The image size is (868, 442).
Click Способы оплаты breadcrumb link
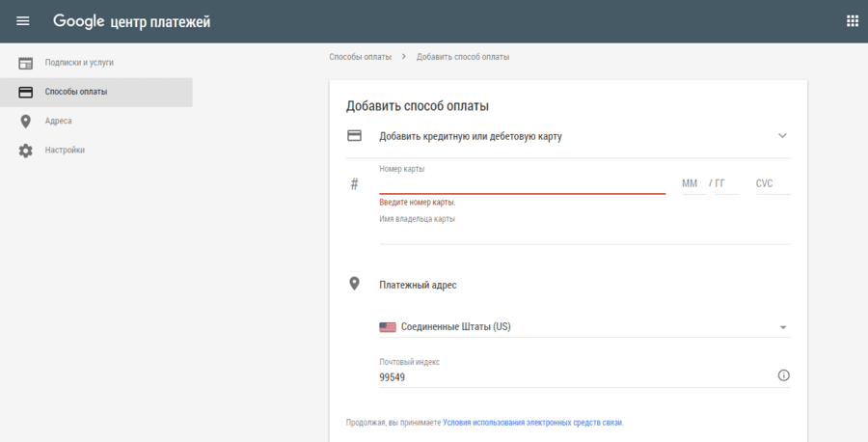[360, 57]
